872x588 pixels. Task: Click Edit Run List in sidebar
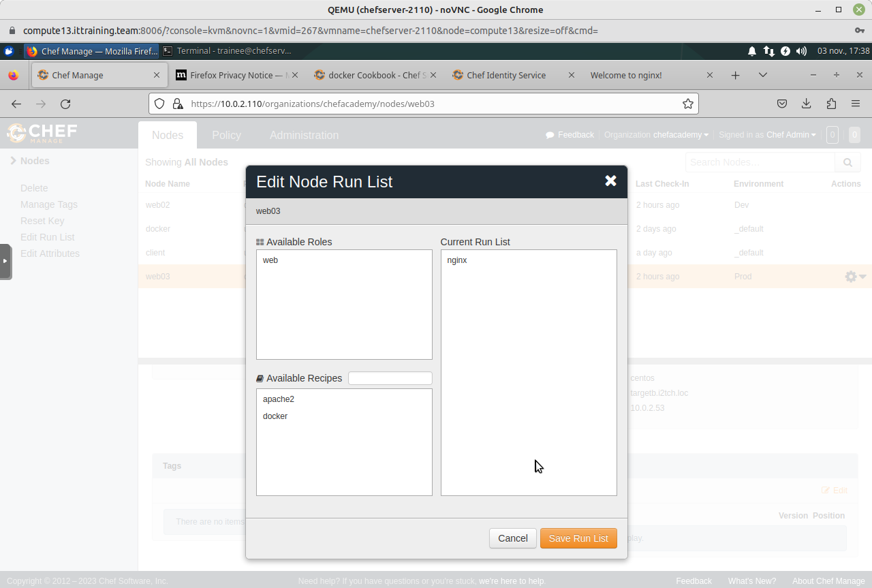point(48,237)
